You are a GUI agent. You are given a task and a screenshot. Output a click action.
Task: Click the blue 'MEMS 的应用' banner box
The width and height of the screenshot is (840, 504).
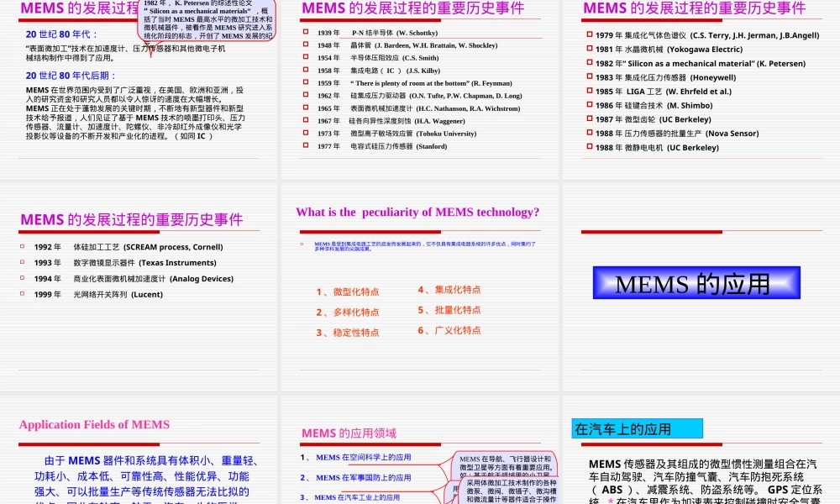point(696,283)
